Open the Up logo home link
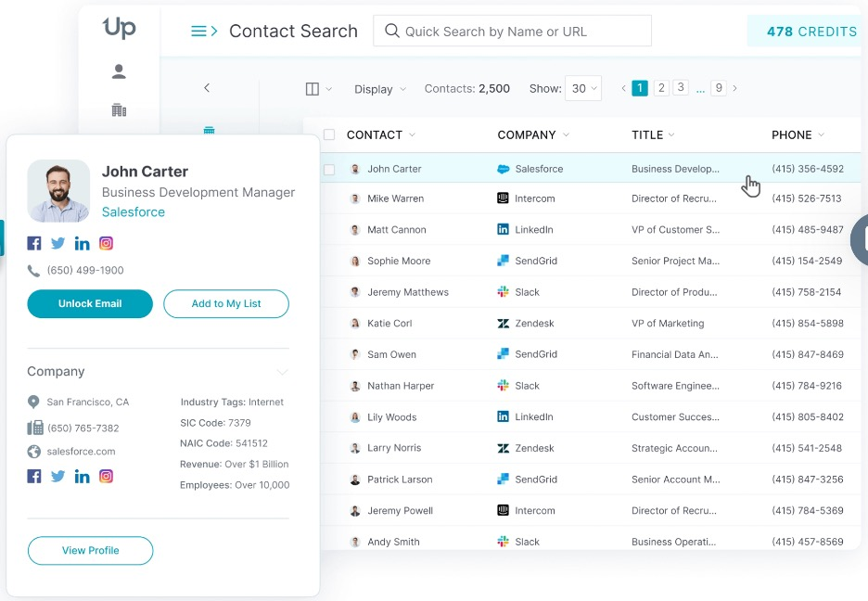Image resolution: width=868 pixels, height=601 pixels. click(x=119, y=28)
